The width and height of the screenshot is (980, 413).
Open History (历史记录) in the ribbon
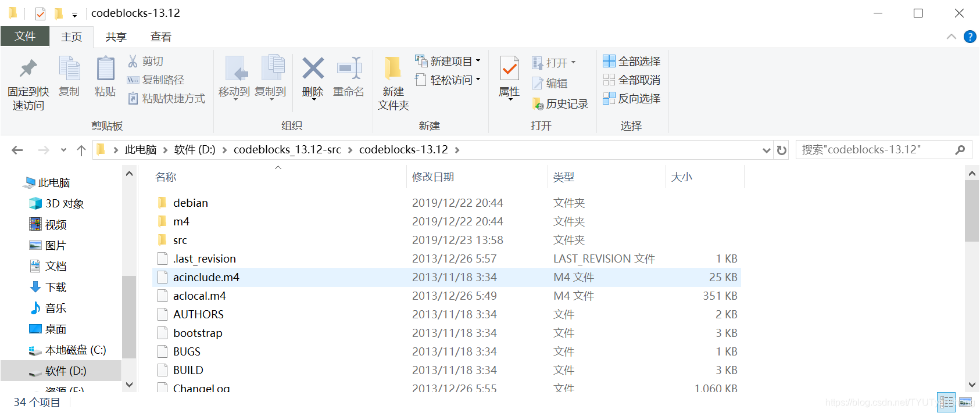(x=560, y=104)
